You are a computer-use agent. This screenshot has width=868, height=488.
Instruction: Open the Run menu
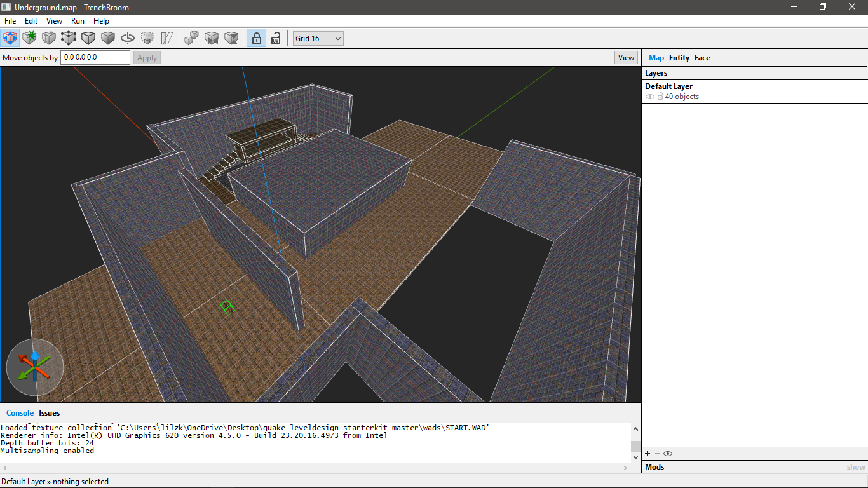(78, 21)
